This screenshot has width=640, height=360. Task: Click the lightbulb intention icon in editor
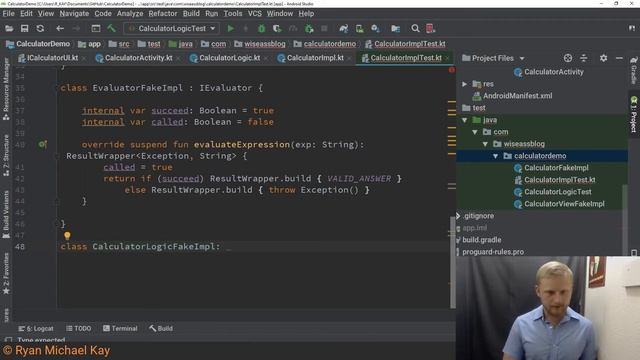click(67, 236)
